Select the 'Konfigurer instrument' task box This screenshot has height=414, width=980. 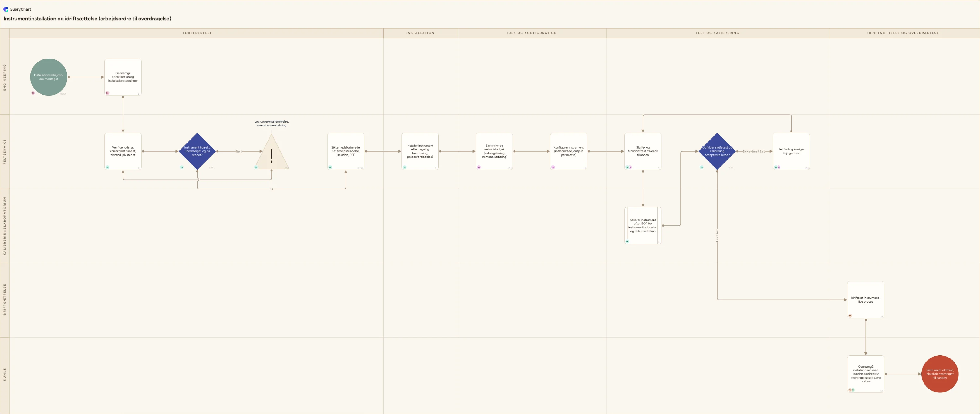pyautogui.click(x=568, y=151)
